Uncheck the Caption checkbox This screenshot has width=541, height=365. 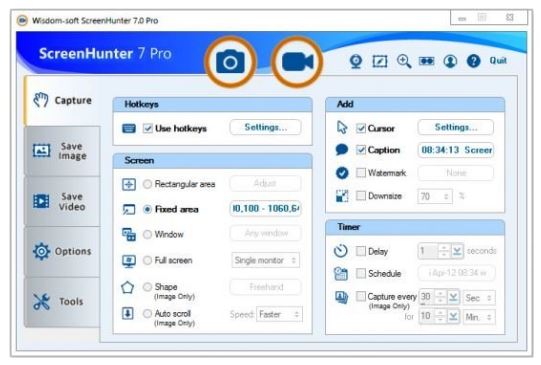pos(361,150)
